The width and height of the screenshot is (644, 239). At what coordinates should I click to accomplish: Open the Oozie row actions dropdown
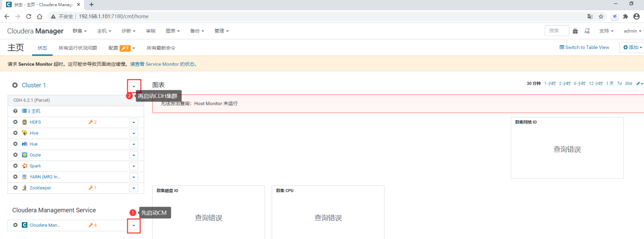pos(134,155)
